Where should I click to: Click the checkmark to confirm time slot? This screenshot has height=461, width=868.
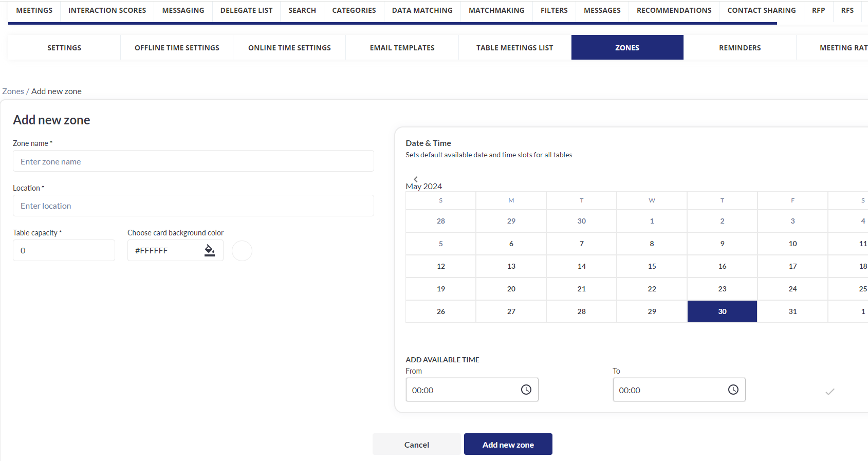[x=829, y=392]
